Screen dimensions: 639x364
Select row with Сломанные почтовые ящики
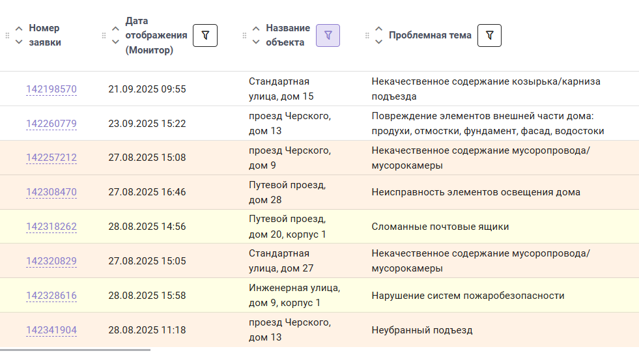pyautogui.click(x=319, y=227)
